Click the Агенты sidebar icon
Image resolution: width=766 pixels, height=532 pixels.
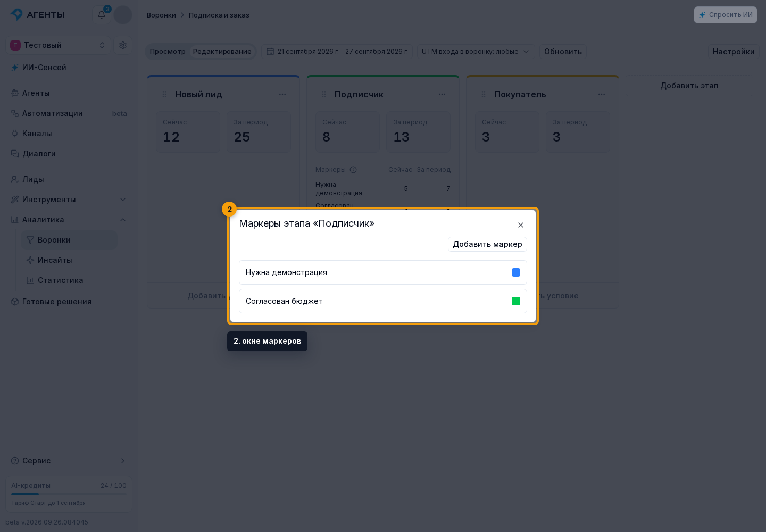[x=15, y=93]
